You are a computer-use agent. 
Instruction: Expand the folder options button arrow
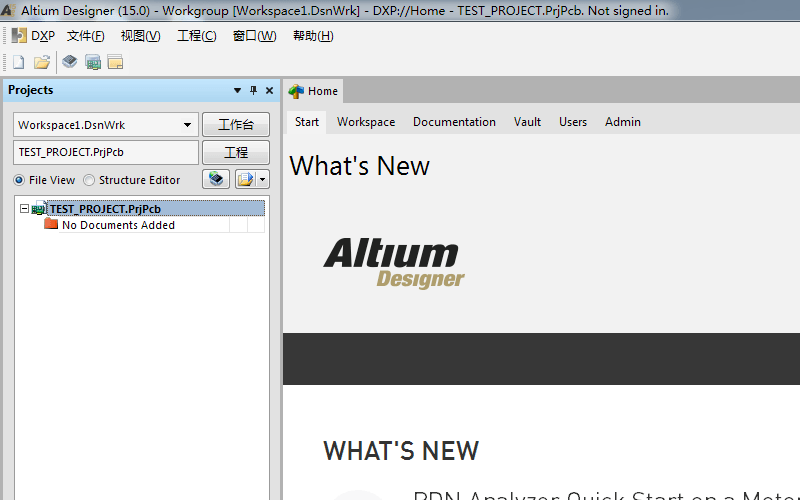pos(263,179)
